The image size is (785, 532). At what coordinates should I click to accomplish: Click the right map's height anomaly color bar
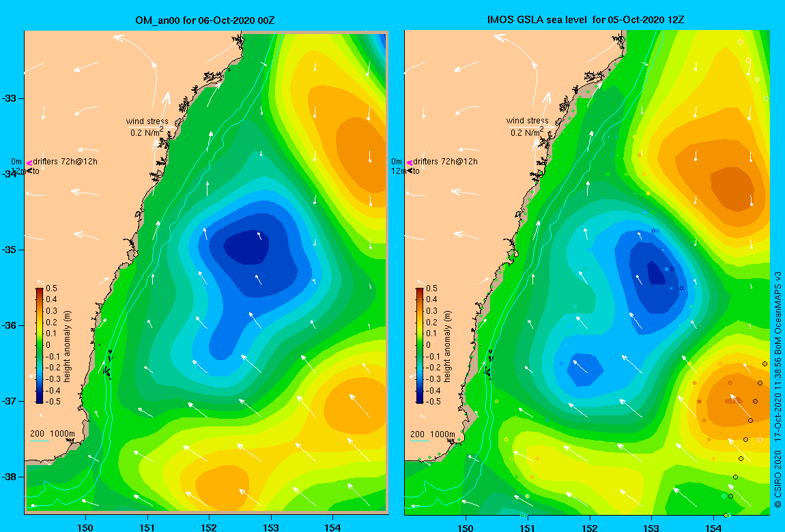pos(420,346)
